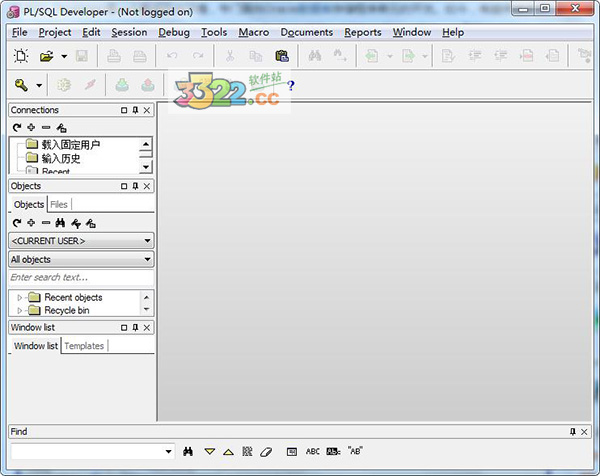Click the minus icon in Connections panel
The height and width of the screenshot is (476, 600).
(46, 127)
